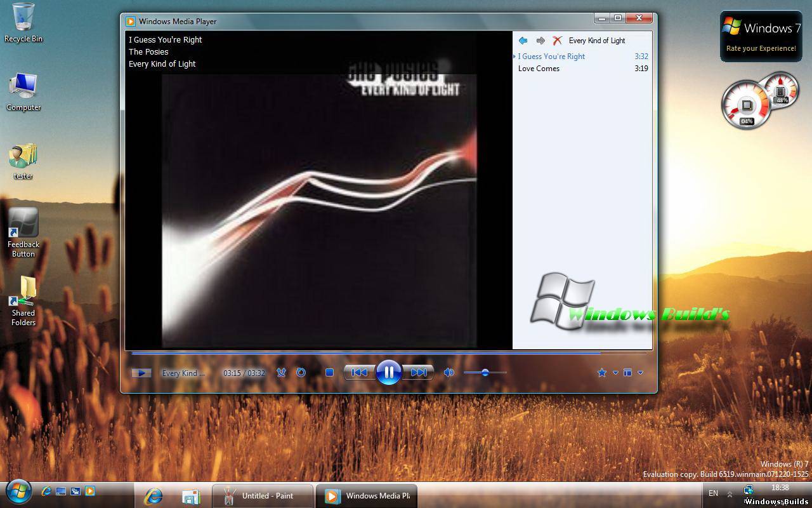
Task: Click the 18:38 taskbar clock
Action: pyautogui.click(x=780, y=488)
